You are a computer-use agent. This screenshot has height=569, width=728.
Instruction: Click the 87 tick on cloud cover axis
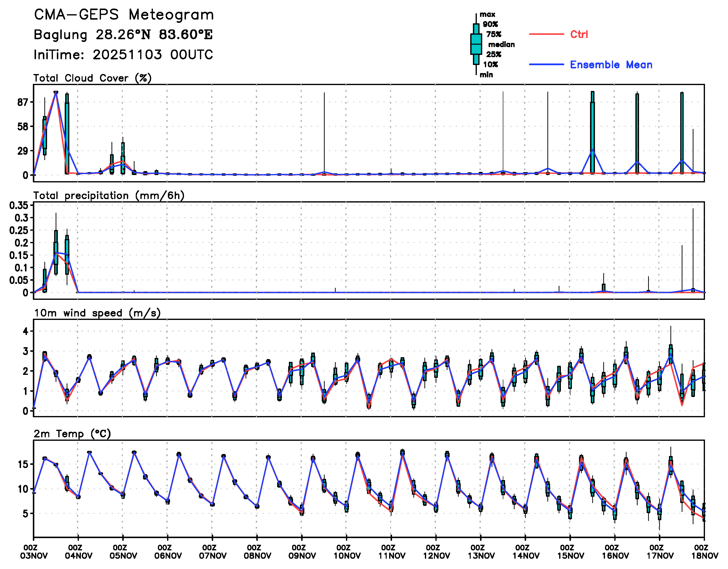[x=23, y=102]
